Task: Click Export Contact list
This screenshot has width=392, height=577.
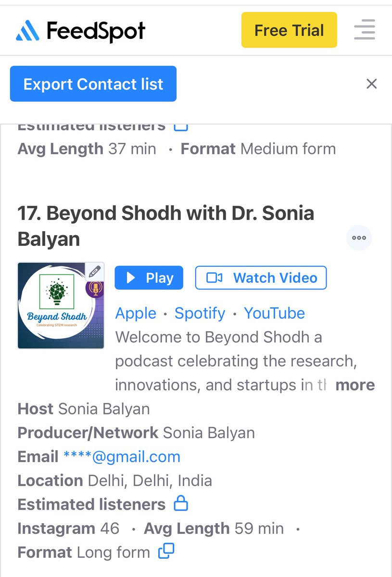Action: [x=92, y=84]
